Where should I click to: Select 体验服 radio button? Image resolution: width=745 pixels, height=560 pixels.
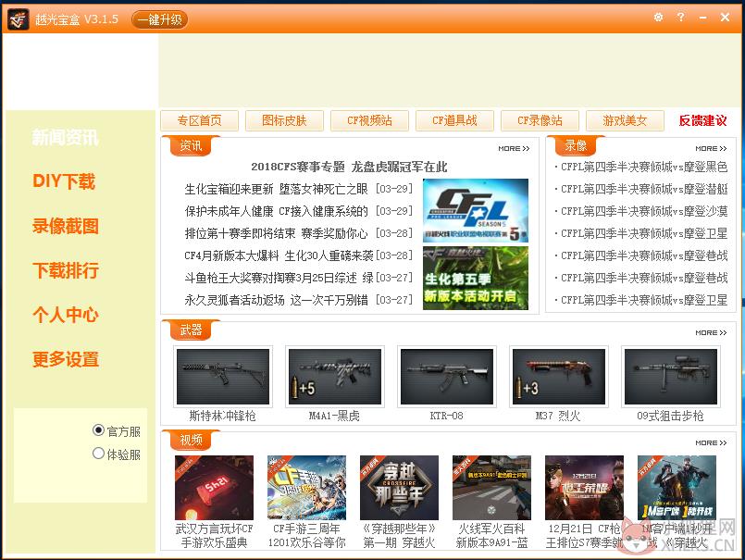coord(98,454)
